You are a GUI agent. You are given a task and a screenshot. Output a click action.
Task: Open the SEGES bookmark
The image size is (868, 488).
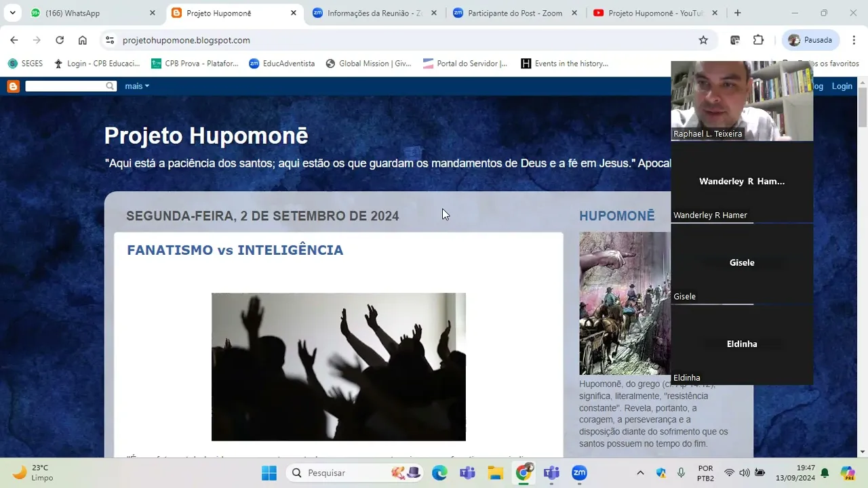pyautogui.click(x=25, y=64)
